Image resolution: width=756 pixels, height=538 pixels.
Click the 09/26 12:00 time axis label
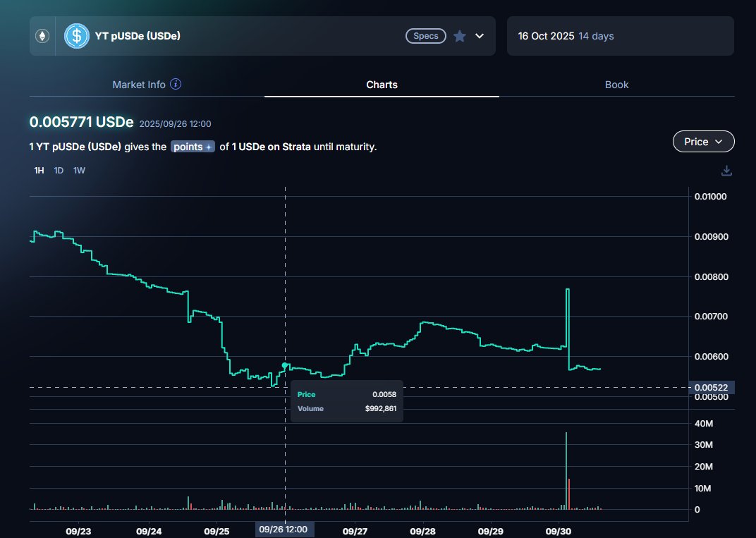pyautogui.click(x=285, y=530)
